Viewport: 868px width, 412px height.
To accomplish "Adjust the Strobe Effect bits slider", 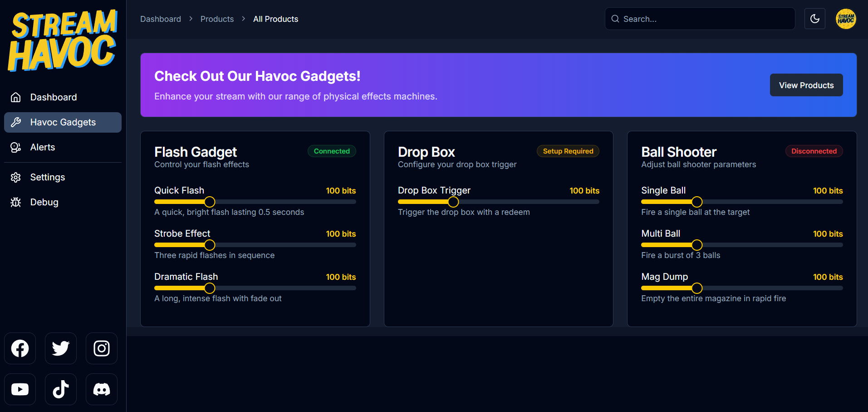I will point(255,245).
